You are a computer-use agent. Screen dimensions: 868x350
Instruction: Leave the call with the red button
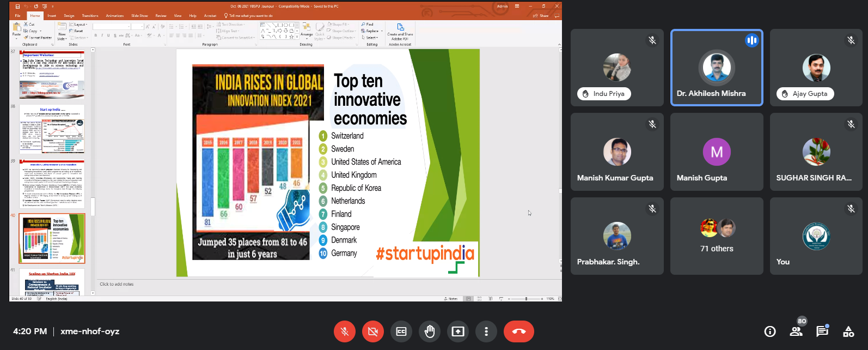click(518, 331)
